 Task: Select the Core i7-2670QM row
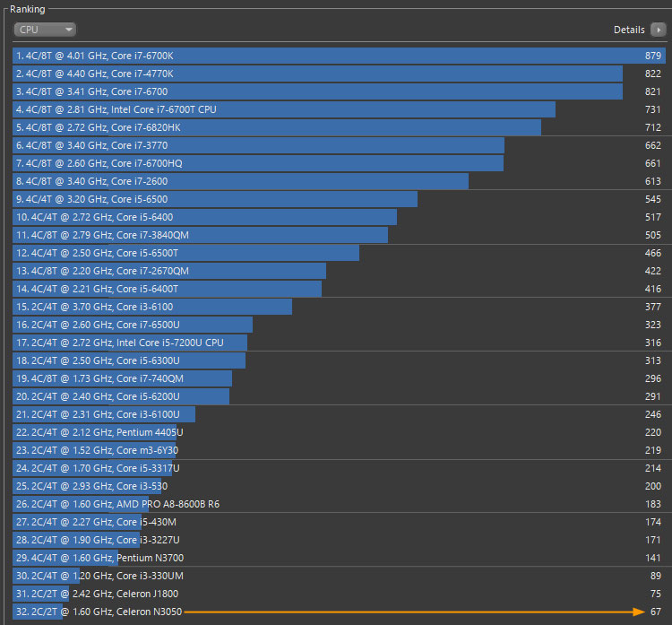[339, 271]
